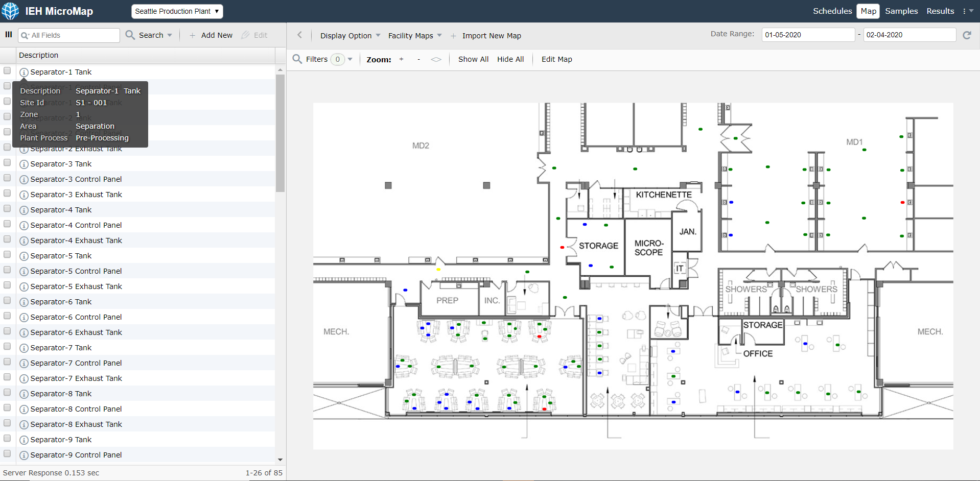Open info for Separator-1 Tank
Viewport: 980px width, 481px height.
pyautogui.click(x=24, y=73)
